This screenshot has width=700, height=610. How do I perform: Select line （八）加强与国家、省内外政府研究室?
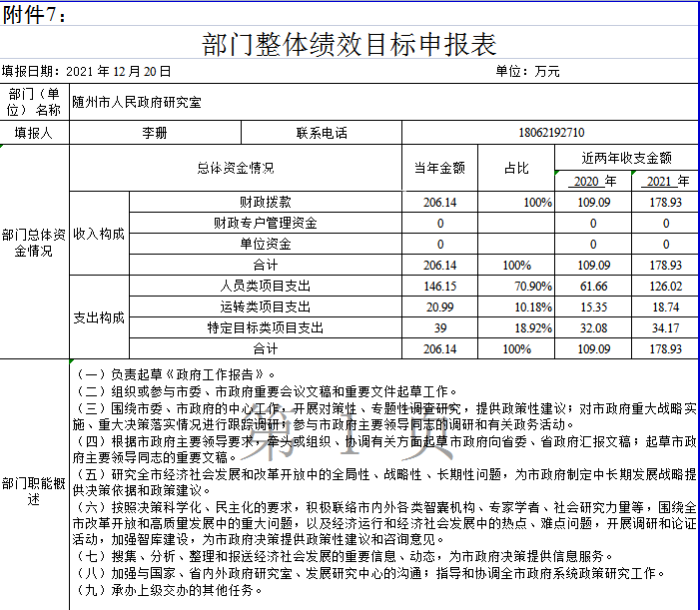(369, 573)
